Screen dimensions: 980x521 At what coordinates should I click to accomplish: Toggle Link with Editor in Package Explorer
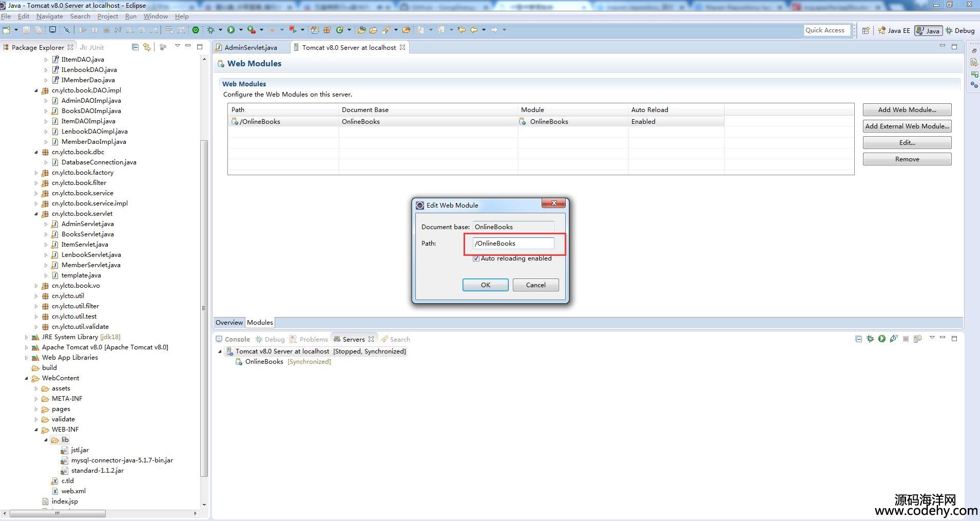tap(147, 47)
